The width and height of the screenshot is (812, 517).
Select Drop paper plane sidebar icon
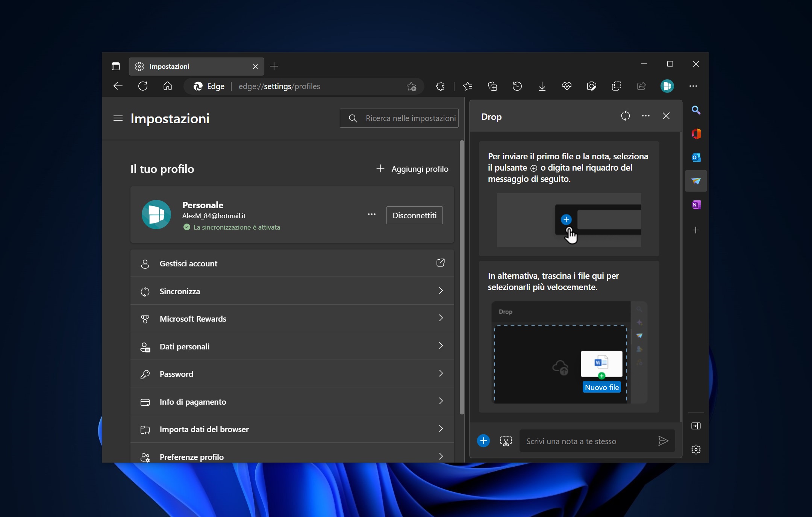(x=696, y=181)
